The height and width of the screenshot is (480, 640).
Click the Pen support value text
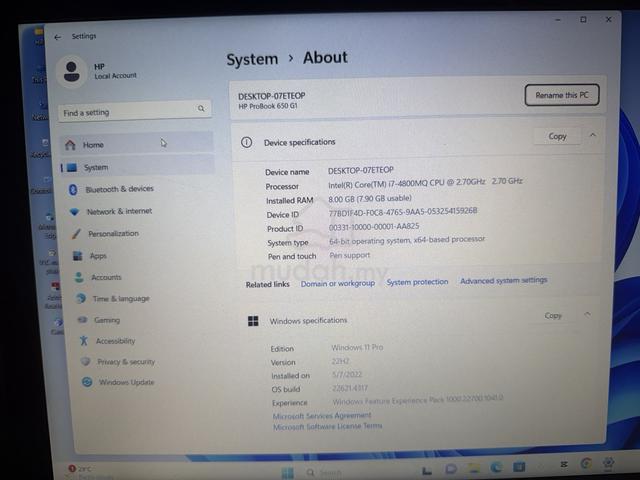coord(350,255)
